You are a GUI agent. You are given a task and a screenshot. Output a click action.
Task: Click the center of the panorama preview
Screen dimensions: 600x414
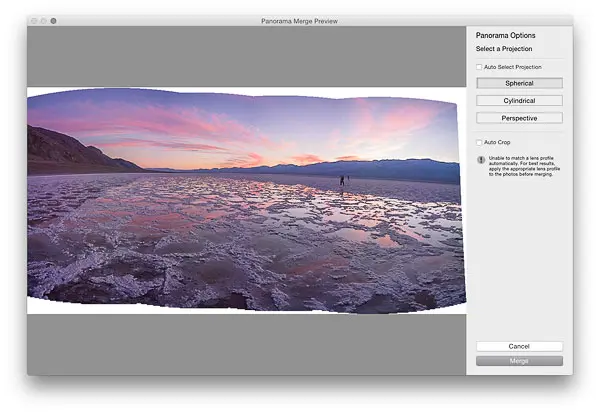point(246,200)
